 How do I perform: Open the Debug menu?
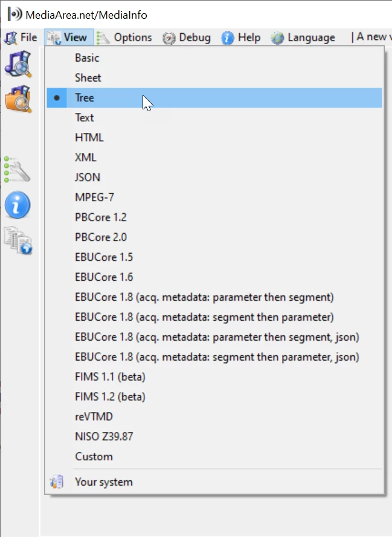186,37
